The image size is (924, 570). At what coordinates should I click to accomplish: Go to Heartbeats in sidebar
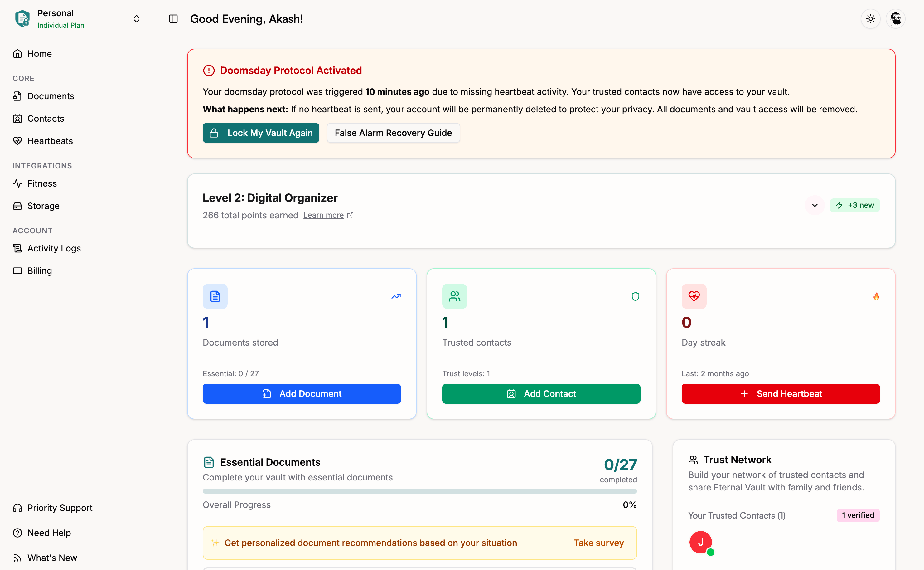click(50, 141)
